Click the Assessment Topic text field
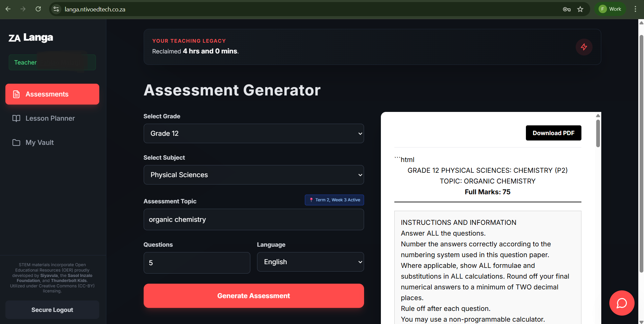The height and width of the screenshot is (324, 644). pos(254,219)
